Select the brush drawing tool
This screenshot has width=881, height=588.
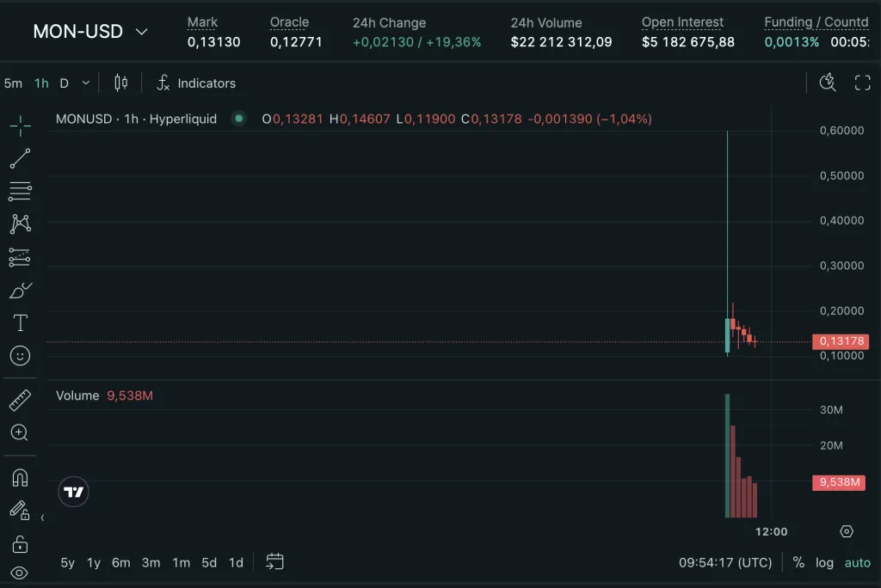21,291
